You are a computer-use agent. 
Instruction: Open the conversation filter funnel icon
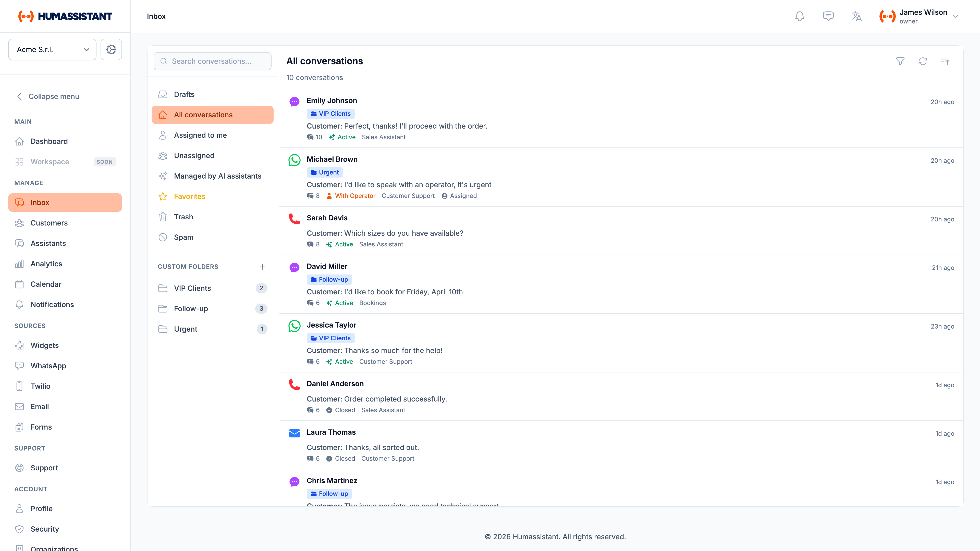tap(900, 61)
